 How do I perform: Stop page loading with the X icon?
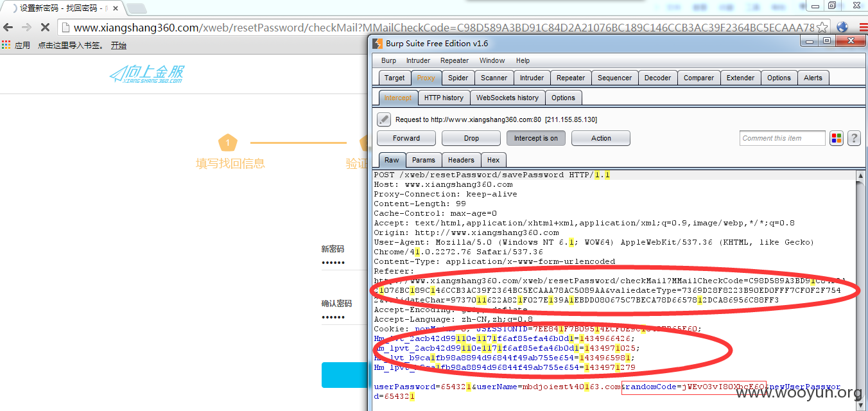click(x=45, y=28)
